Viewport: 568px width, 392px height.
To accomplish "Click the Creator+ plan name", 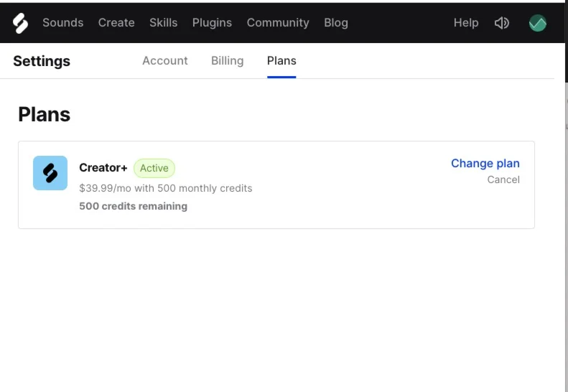I will coord(103,168).
